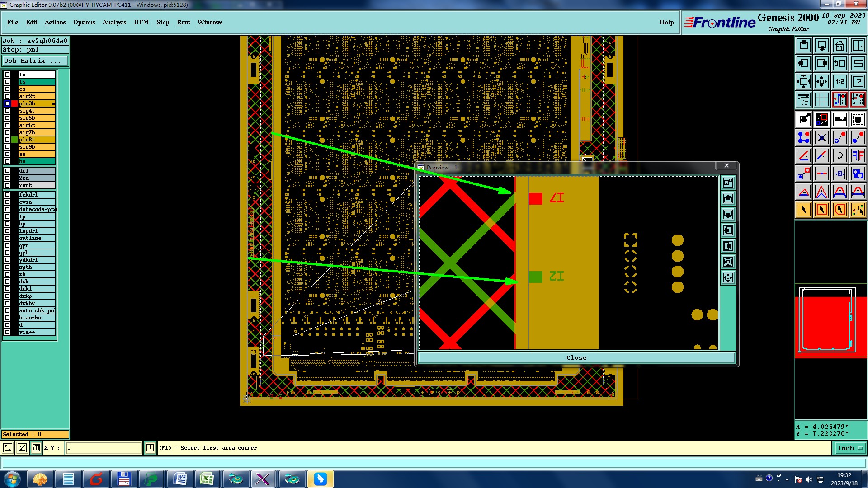Select the ruler measure tool
This screenshot has width=868, height=488.
[x=840, y=119]
